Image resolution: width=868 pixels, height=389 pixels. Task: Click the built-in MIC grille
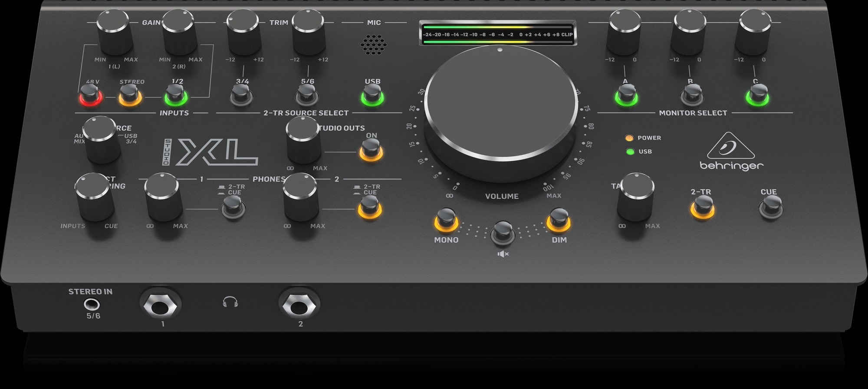point(373,44)
